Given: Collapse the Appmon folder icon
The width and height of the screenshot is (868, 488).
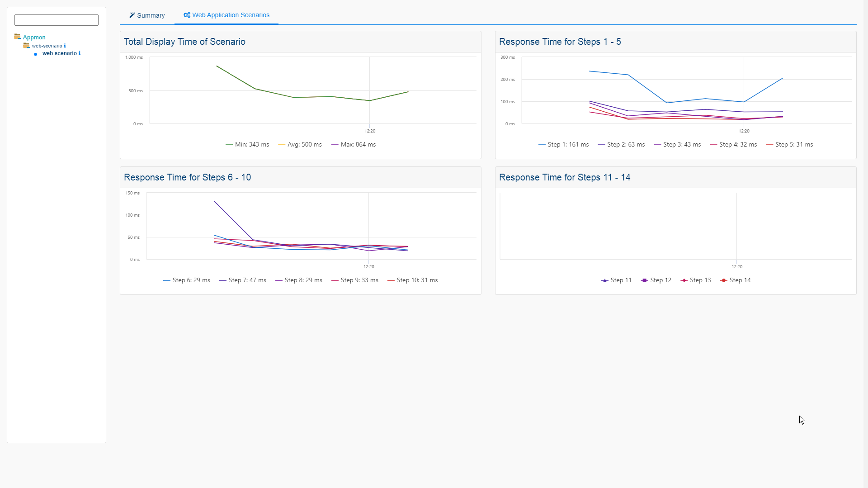Looking at the screenshot, I should pyautogui.click(x=17, y=37).
